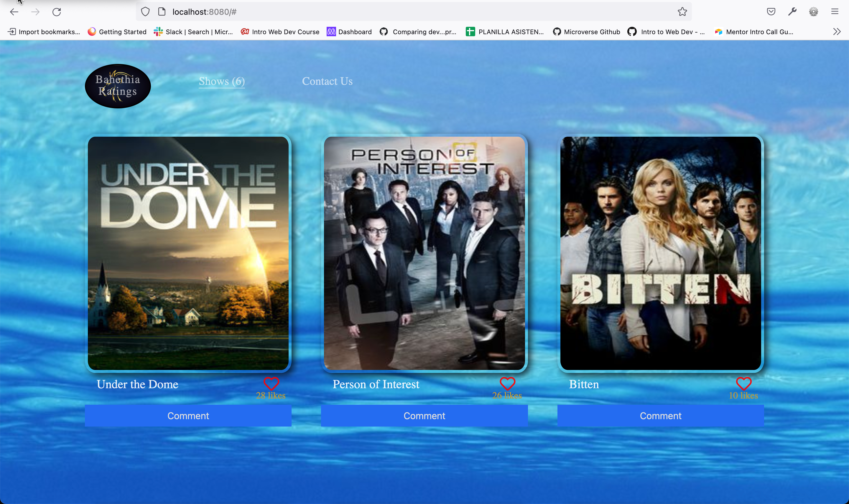Click the Bitten poster image
Image resolution: width=849 pixels, height=504 pixels.
[660, 253]
